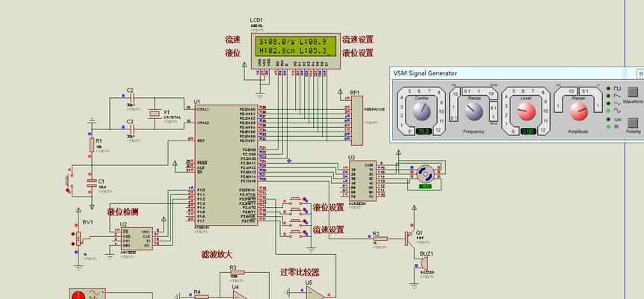Image resolution: width=644 pixels, height=299 pixels.
Task: Click the Polarity button in Signal Generator
Action: (x=633, y=123)
